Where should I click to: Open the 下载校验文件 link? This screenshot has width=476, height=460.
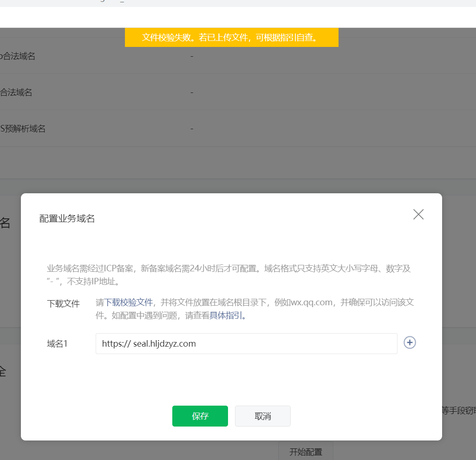(x=129, y=302)
